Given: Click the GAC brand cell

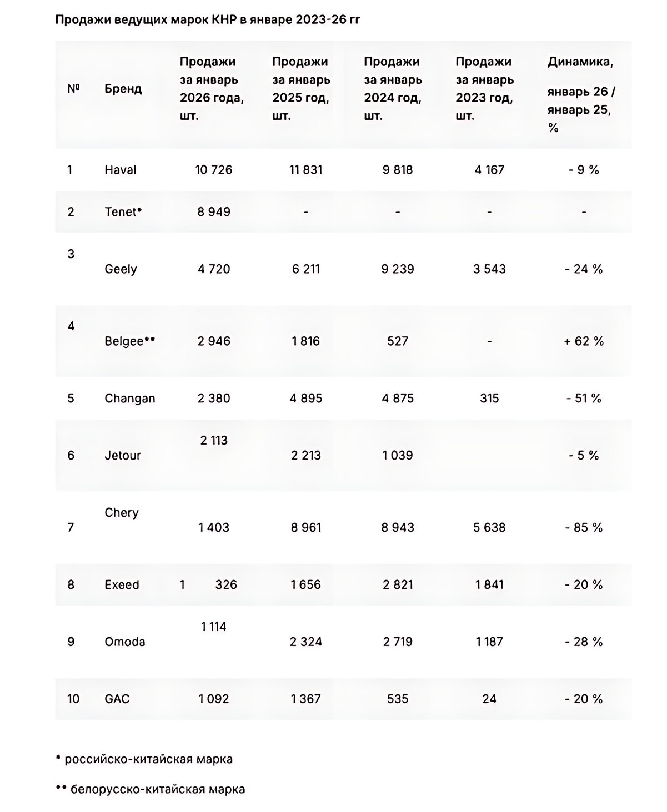Looking at the screenshot, I should pyautogui.click(x=117, y=699).
